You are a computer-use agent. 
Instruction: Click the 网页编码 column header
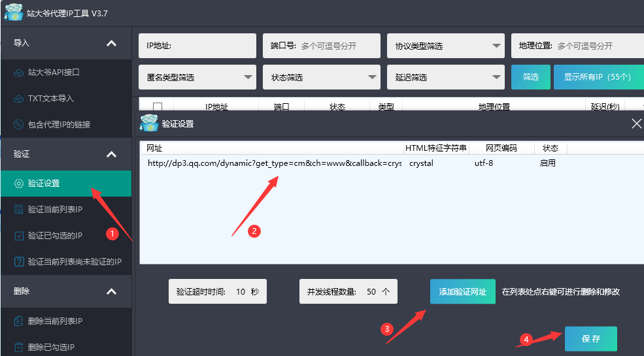click(501, 148)
